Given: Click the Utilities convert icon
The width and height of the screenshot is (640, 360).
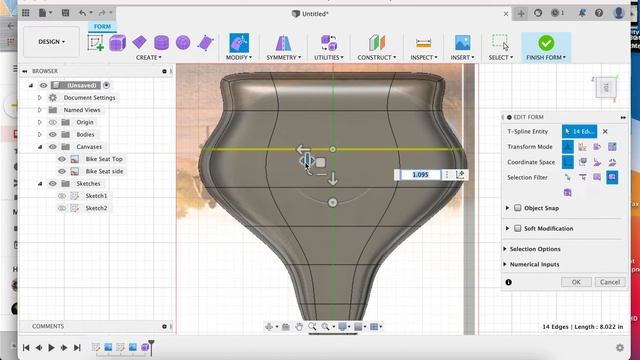Looking at the screenshot, I should click(x=329, y=43).
